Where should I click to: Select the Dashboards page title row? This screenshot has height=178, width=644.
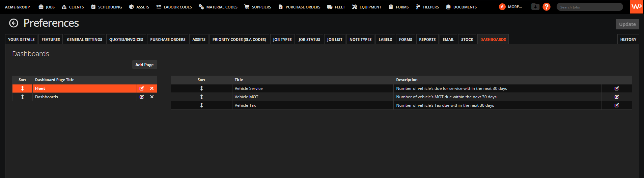(x=85, y=97)
